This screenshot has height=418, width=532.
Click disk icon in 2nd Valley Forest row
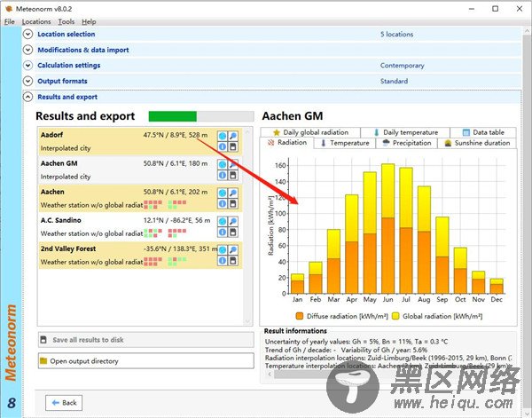232,261
